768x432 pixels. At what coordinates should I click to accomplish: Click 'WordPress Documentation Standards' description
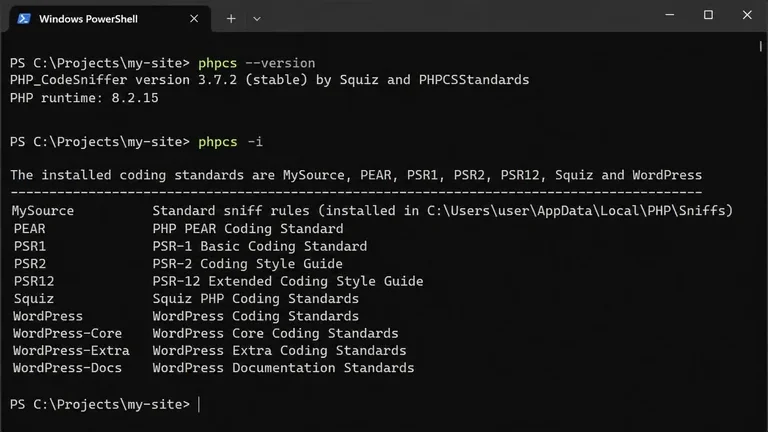[283, 368]
